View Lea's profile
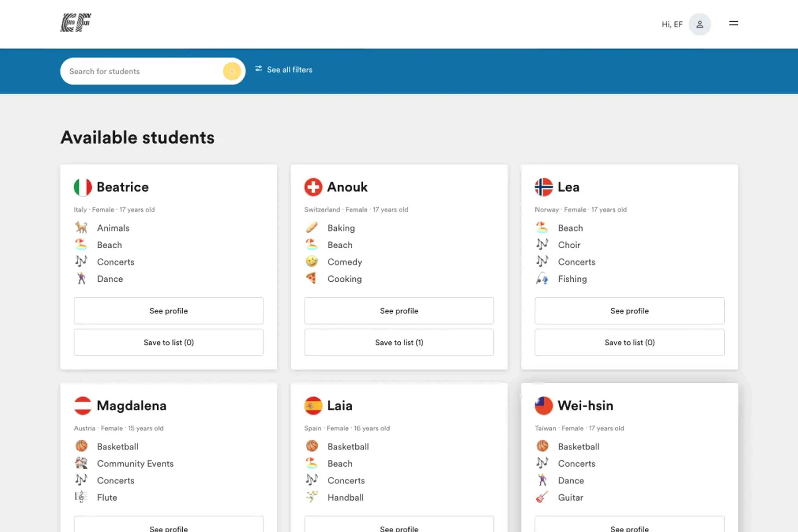The image size is (798, 532). coord(629,311)
